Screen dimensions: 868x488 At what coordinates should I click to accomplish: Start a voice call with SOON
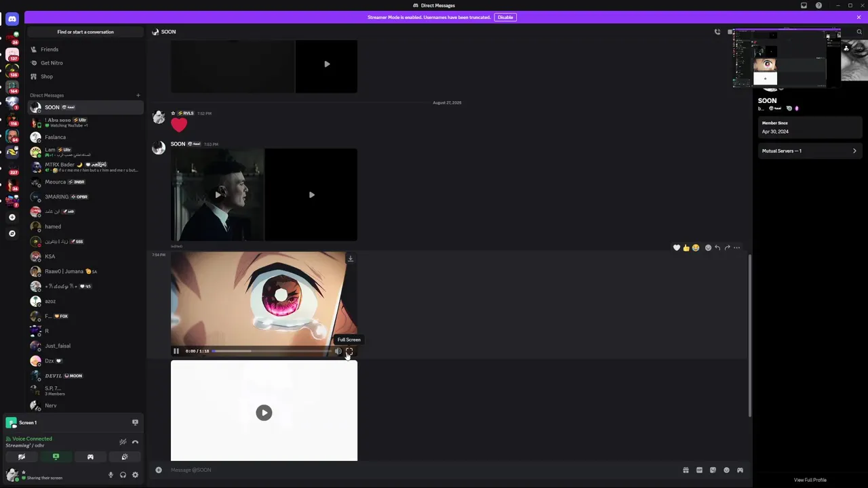pos(717,32)
